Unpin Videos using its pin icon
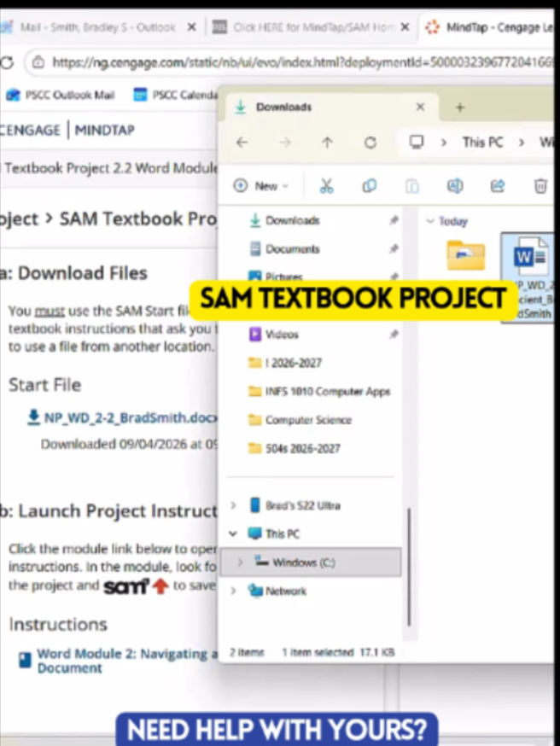Viewport: 560px width, 746px height. [394, 335]
